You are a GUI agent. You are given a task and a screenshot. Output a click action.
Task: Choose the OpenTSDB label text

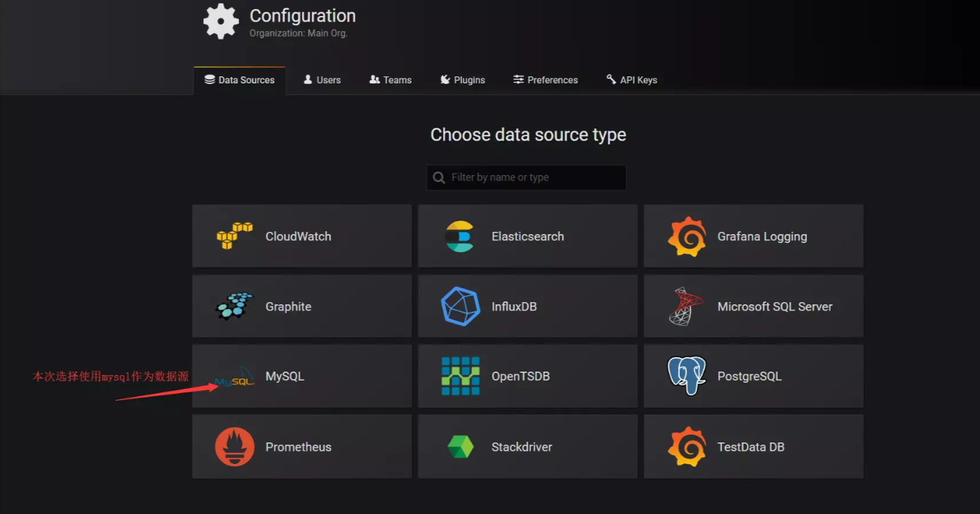pos(521,376)
